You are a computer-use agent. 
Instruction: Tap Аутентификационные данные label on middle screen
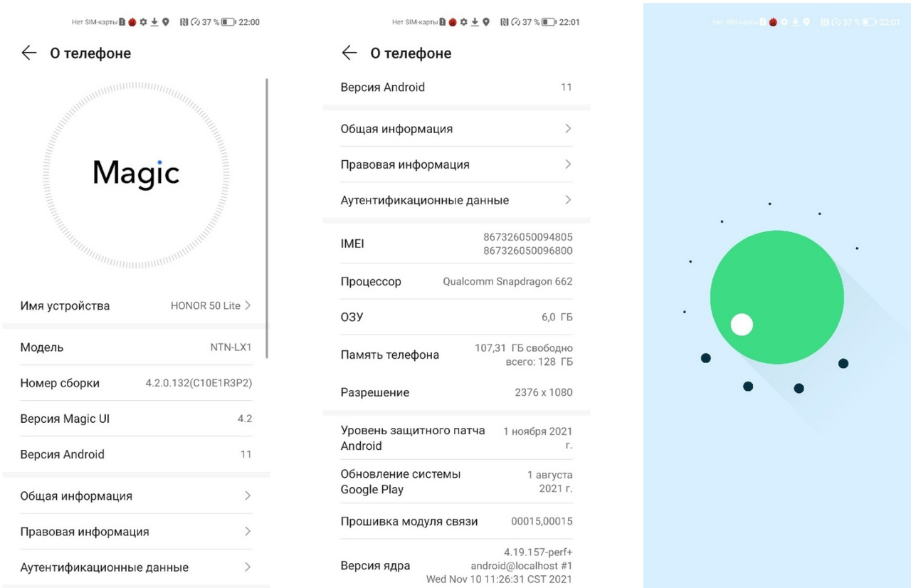(425, 200)
